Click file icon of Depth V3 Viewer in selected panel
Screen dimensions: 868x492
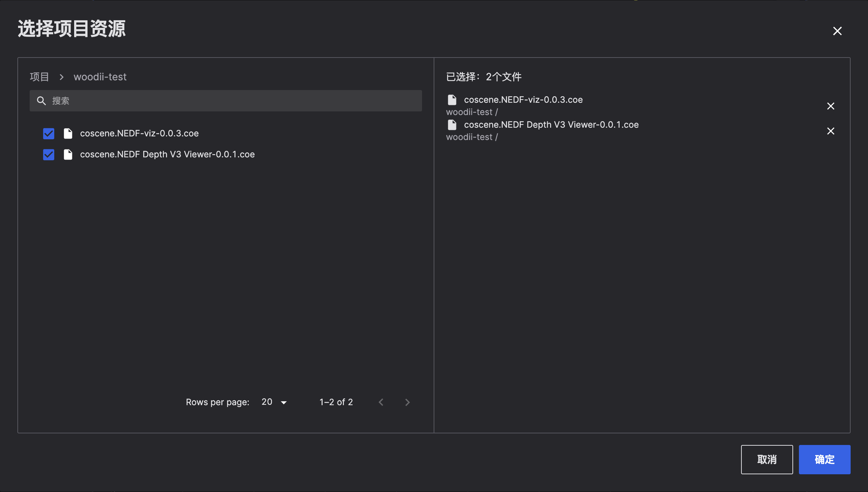[x=452, y=125]
